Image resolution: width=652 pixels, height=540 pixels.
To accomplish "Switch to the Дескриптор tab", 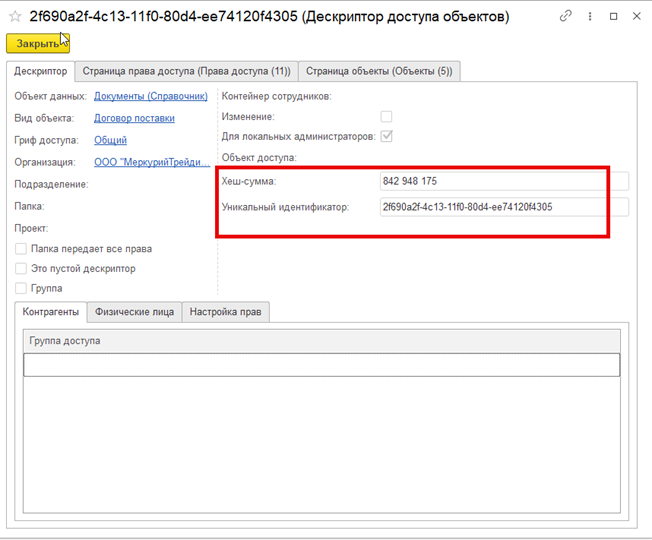I will tap(41, 71).
